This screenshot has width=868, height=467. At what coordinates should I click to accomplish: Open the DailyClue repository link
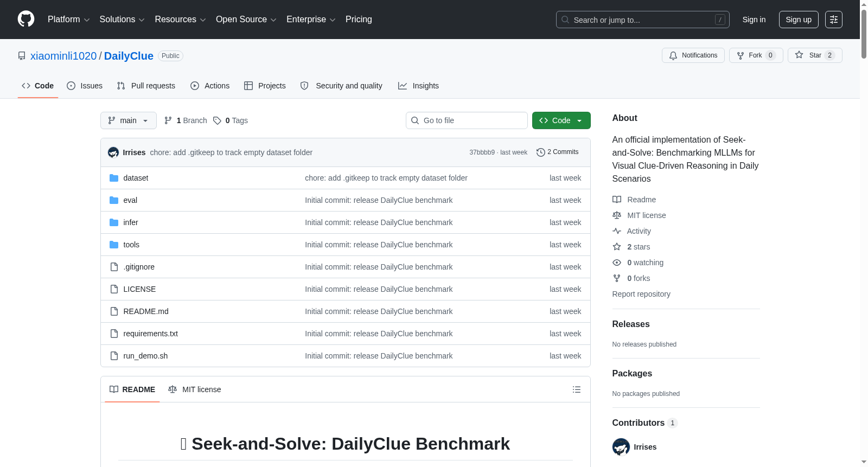coord(129,56)
